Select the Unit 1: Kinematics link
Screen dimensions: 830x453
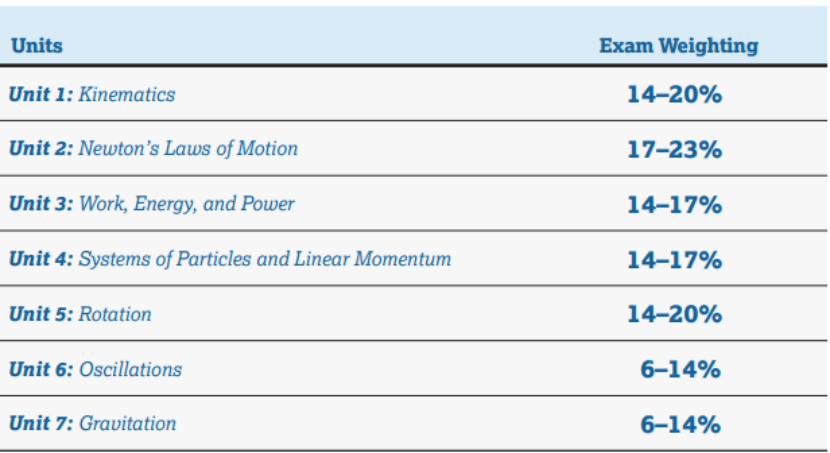(x=92, y=94)
